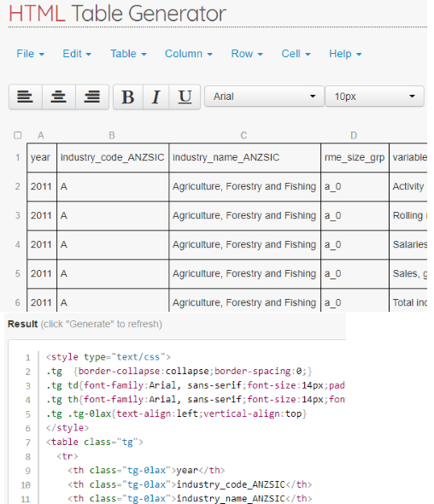Open the Table menu
The image size is (434, 504).
click(128, 54)
